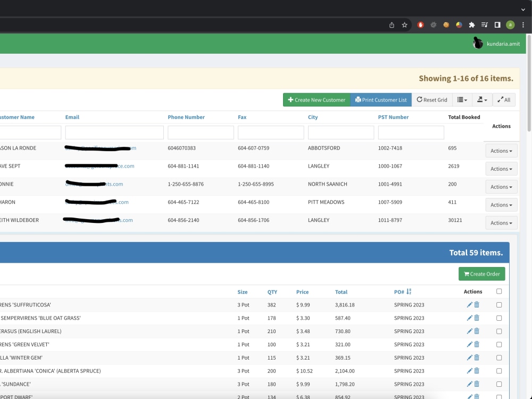This screenshot has height=399, width=532.
Task: Check the box for 'SUNDANCE' row
Action: tap(499, 384)
